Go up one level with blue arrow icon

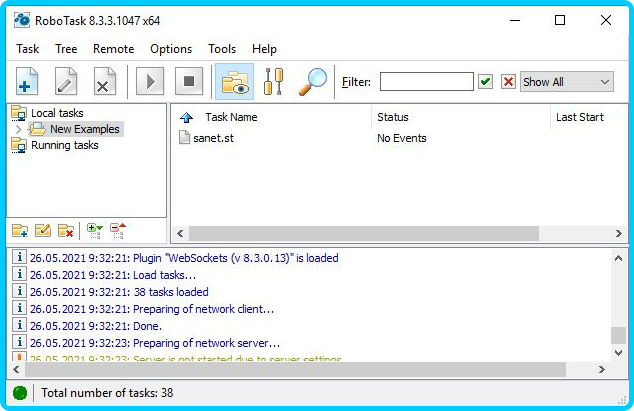point(186,117)
